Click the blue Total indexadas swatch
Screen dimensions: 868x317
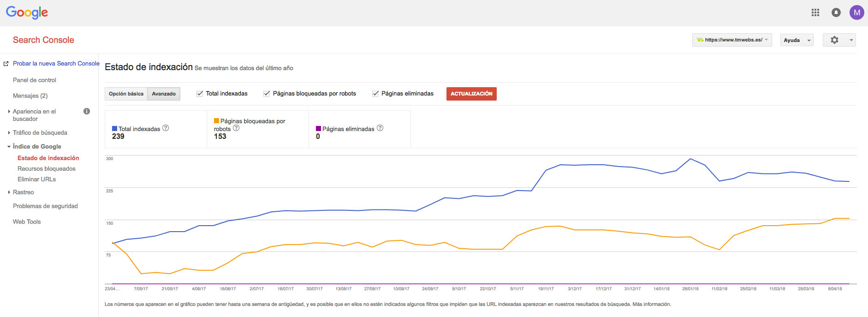[x=114, y=129]
